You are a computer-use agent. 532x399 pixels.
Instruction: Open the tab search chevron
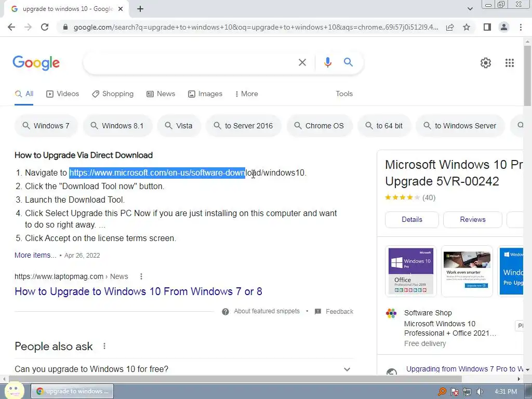[470, 9]
